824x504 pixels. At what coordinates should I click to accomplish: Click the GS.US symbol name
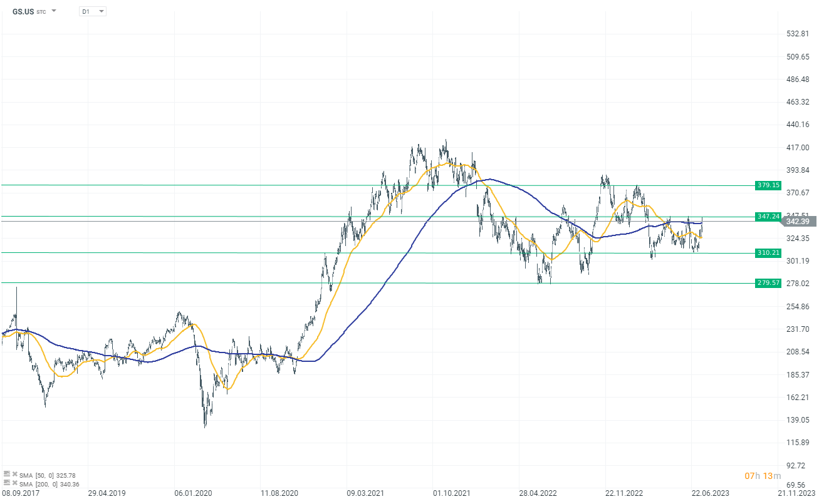click(x=23, y=11)
